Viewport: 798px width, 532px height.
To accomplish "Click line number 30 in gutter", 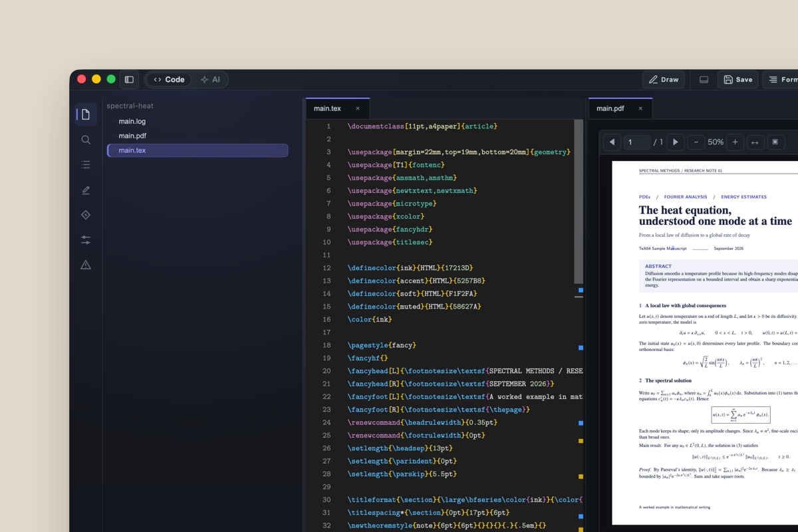I will pos(327,499).
